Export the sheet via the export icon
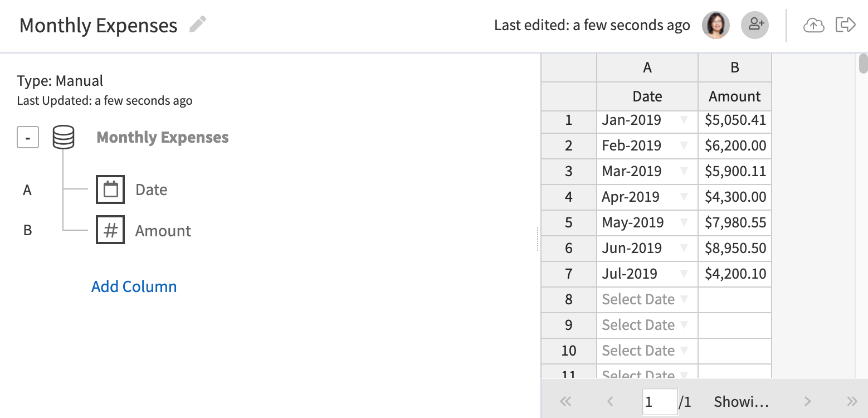868x418 pixels. coord(846,25)
